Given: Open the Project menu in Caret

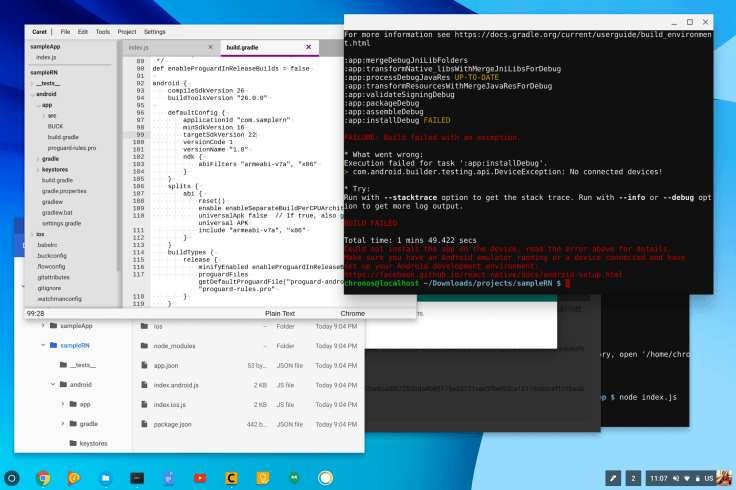Looking at the screenshot, I should pos(127,31).
